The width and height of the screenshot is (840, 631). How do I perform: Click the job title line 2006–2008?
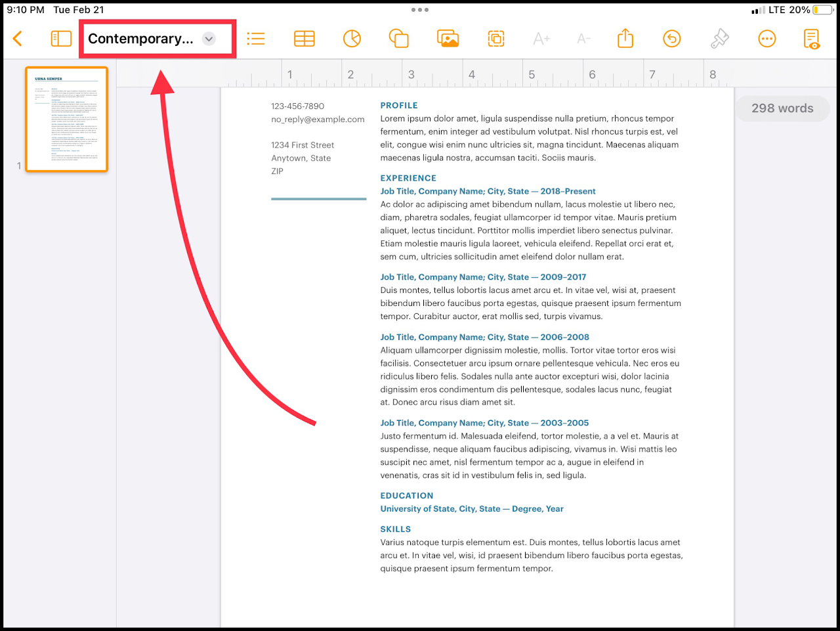tap(485, 337)
